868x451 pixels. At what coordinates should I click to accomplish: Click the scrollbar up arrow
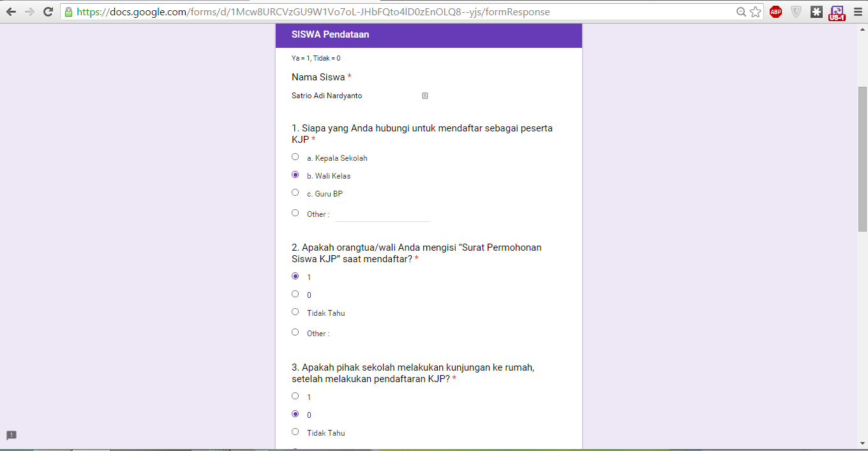pos(862,29)
